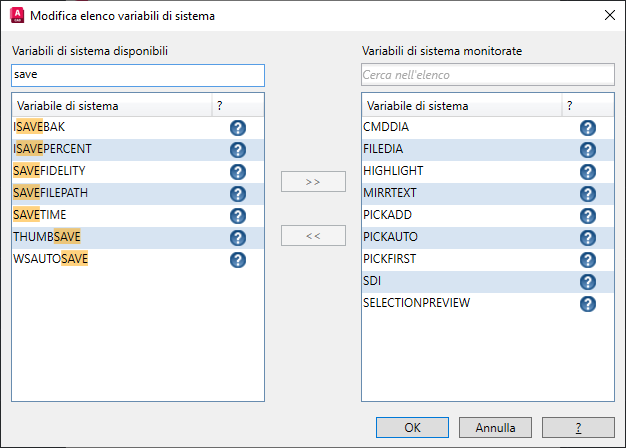This screenshot has height=448, width=626.
Task: Click the Annulla button
Action: pyautogui.click(x=496, y=427)
